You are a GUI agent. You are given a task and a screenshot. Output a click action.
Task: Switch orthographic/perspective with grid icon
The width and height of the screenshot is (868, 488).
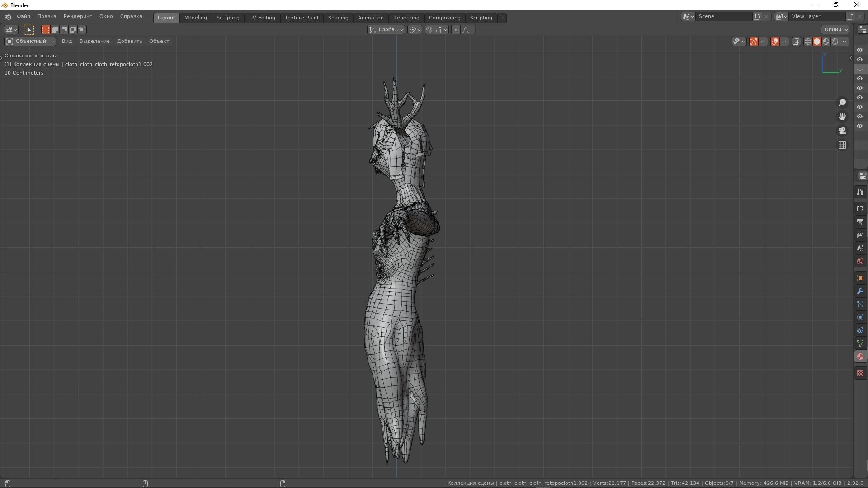coord(842,145)
